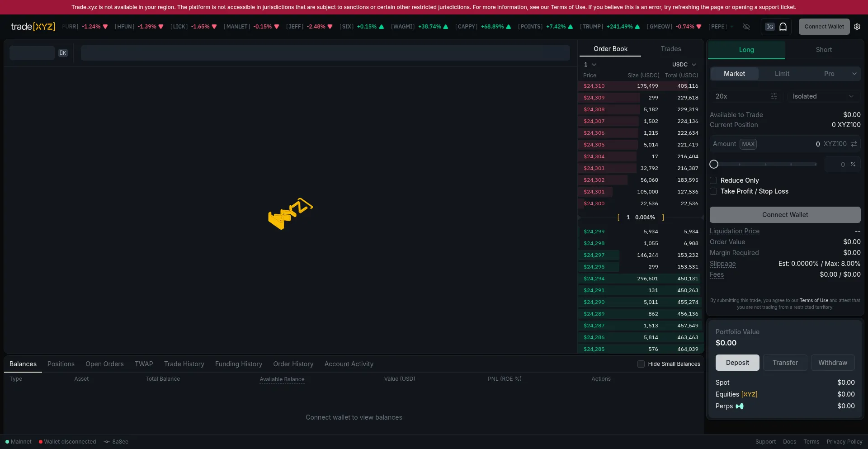The width and height of the screenshot is (868, 449).
Task: Click the amount percentage slider handle
Action: (x=714, y=164)
